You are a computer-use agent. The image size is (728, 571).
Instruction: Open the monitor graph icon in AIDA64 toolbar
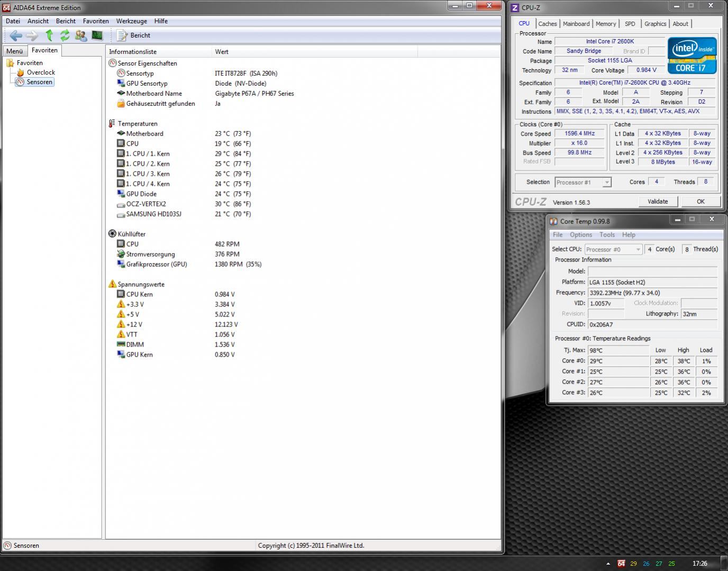coord(97,35)
